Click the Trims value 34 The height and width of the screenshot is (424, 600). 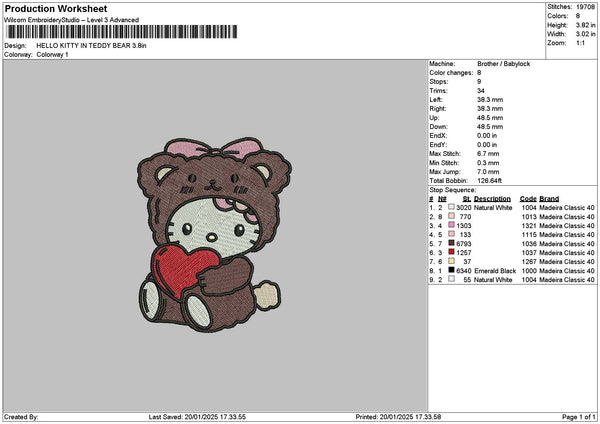point(481,91)
